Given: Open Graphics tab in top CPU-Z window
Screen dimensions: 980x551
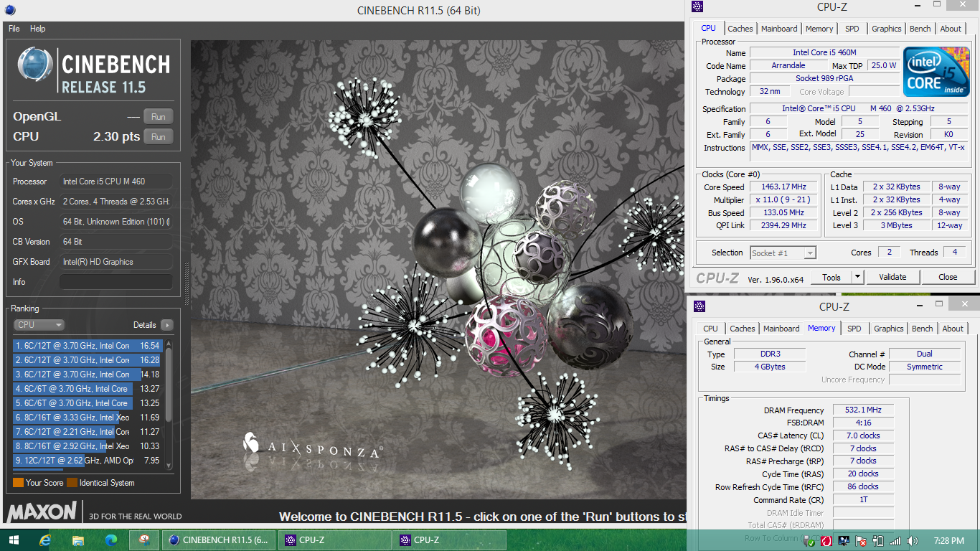Looking at the screenshot, I should (887, 29).
